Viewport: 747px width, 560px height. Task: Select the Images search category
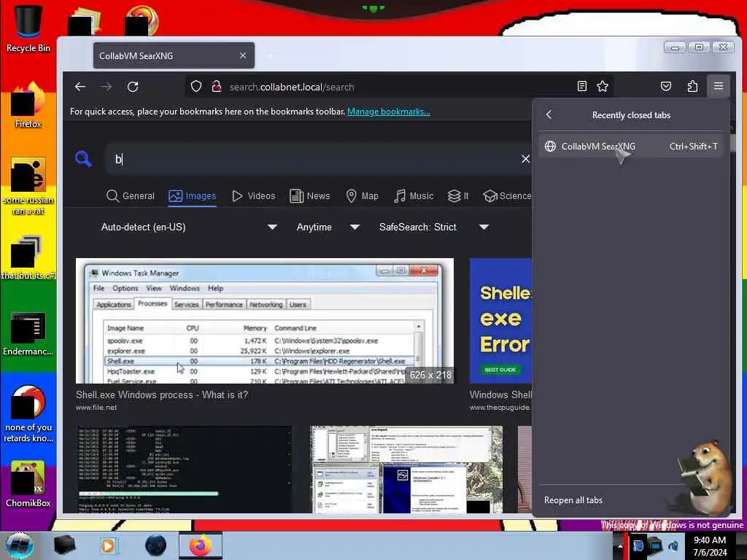pyautogui.click(x=193, y=195)
